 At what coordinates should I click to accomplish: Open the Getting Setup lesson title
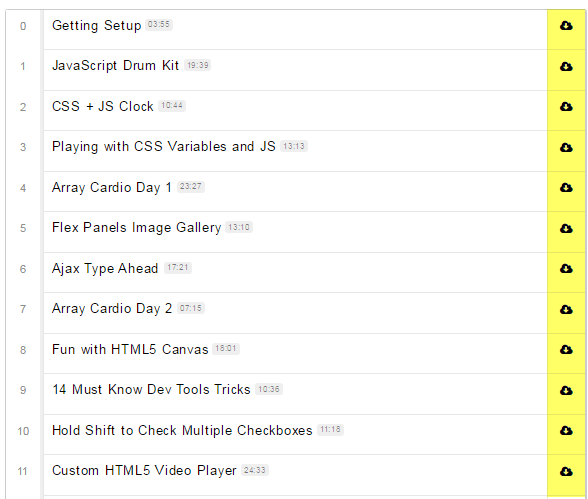[x=96, y=25]
